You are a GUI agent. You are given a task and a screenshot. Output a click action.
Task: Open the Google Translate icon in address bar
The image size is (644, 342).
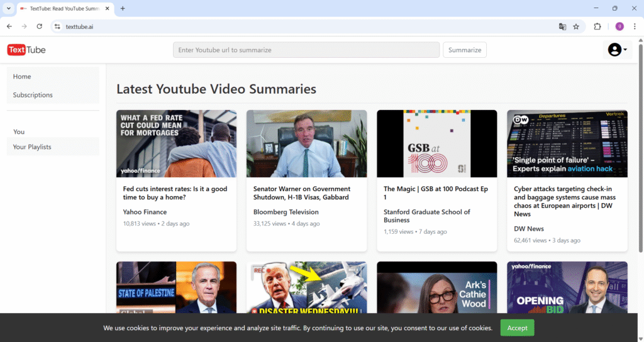(562, 26)
